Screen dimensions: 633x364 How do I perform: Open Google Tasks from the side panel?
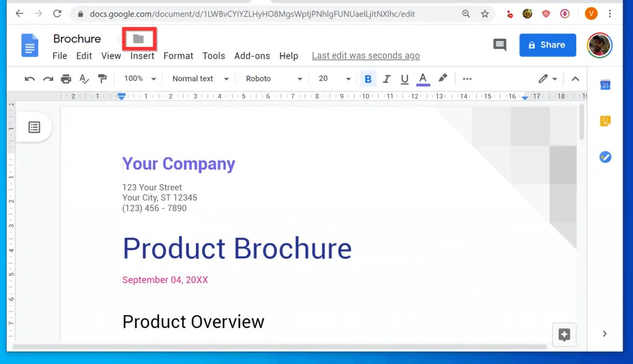(x=605, y=157)
